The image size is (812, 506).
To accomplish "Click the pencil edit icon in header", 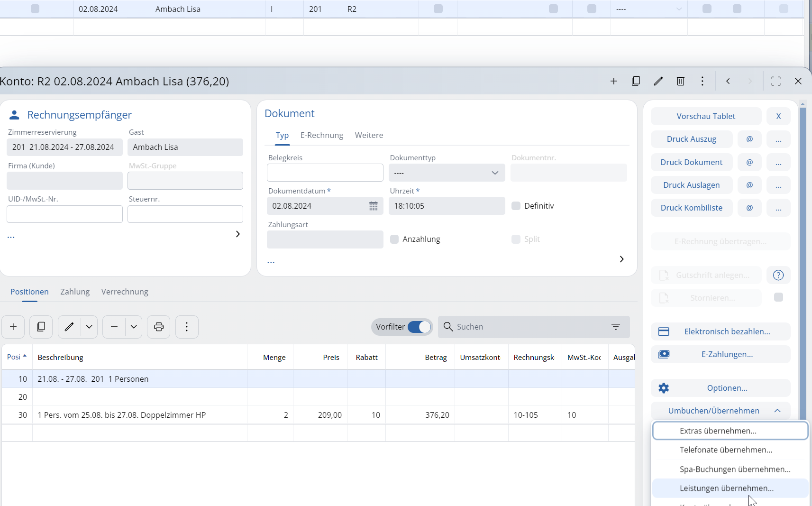I will pyautogui.click(x=658, y=81).
